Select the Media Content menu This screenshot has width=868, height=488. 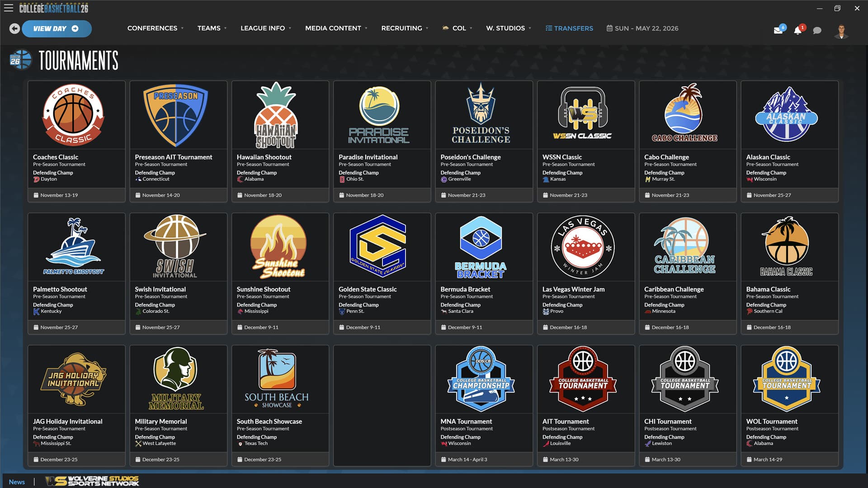tap(333, 28)
